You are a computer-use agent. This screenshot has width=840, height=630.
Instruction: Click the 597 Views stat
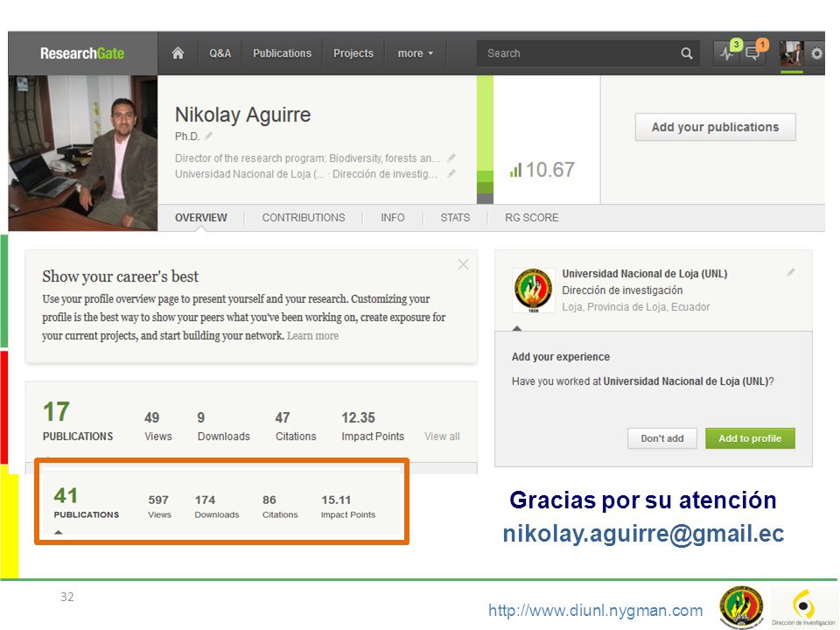coord(159,507)
